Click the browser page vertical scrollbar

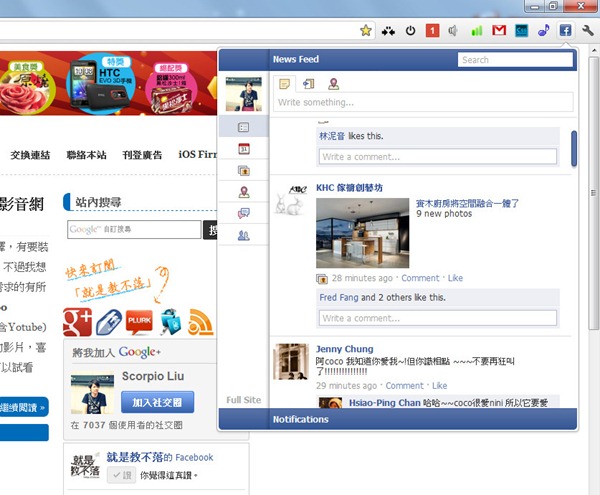pyautogui.click(x=593, y=193)
